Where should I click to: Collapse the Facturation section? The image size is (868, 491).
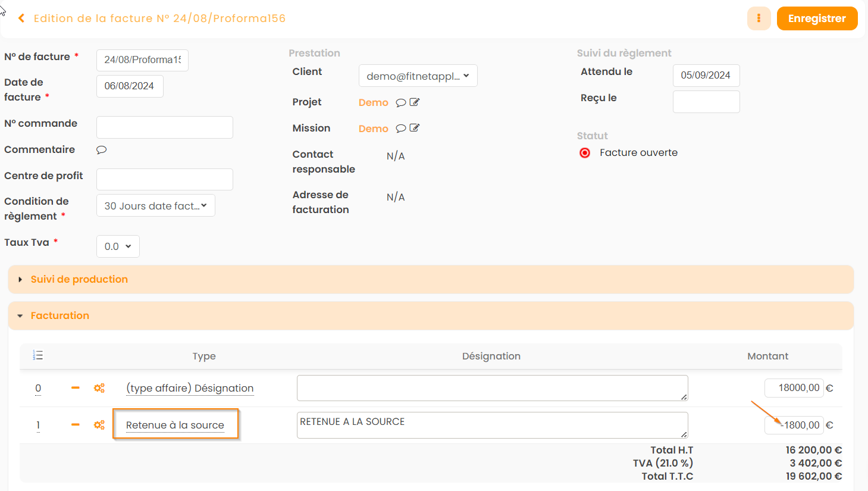point(59,316)
